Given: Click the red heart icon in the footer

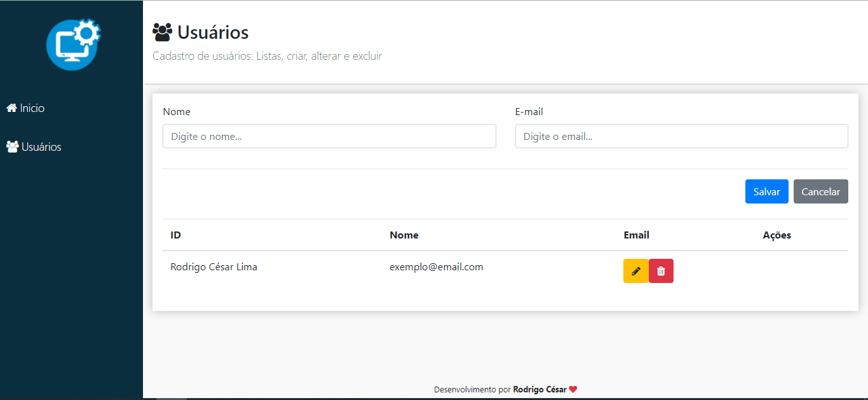Looking at the screenshot, I should [x=573, y=389].
